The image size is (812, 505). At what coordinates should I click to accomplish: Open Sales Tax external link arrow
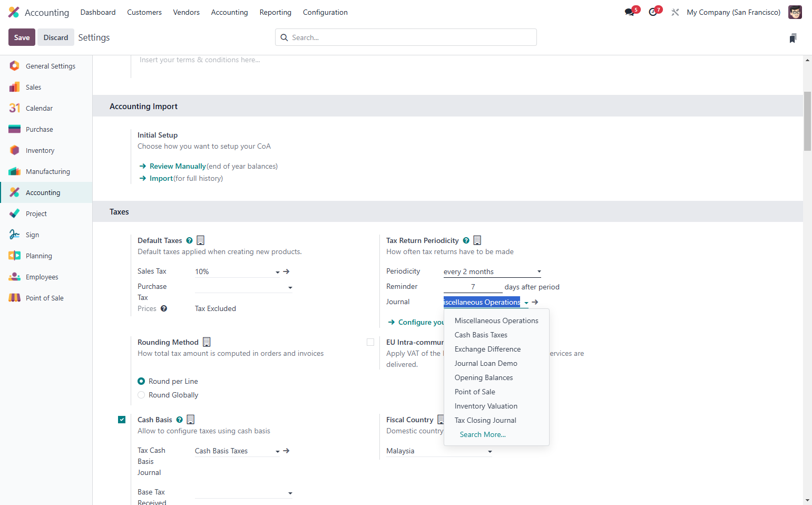click(x=287, y=271)
